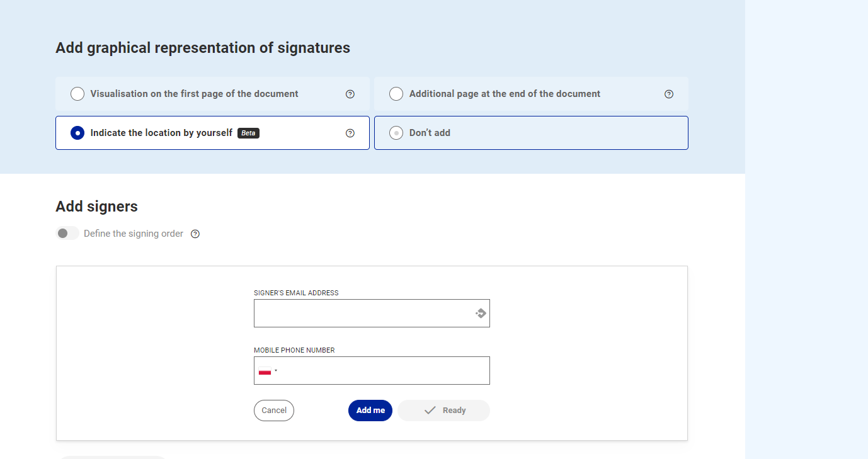The width and height of the screenshot is (868, 459).
Task: Choose Additional page at the end of document
Action: tap(396, 93)
